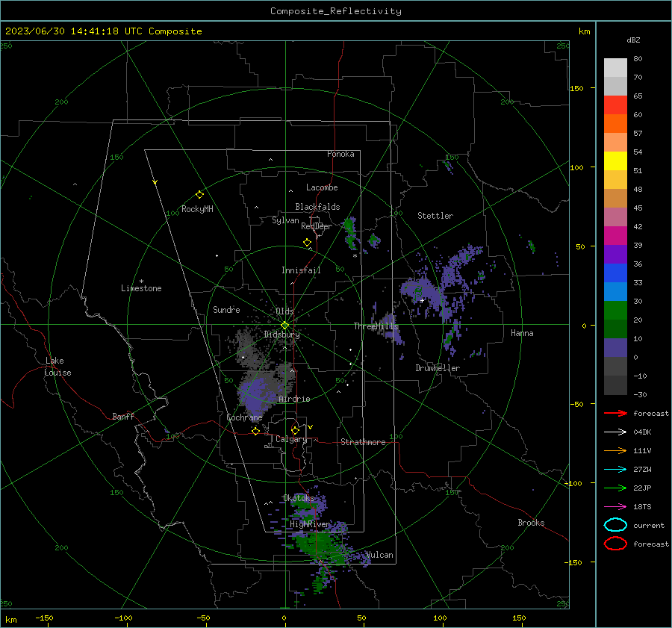Select the 10 dBZ slate purple swatch
This screenshot has width=672, height=628.
tap(615, 347)
